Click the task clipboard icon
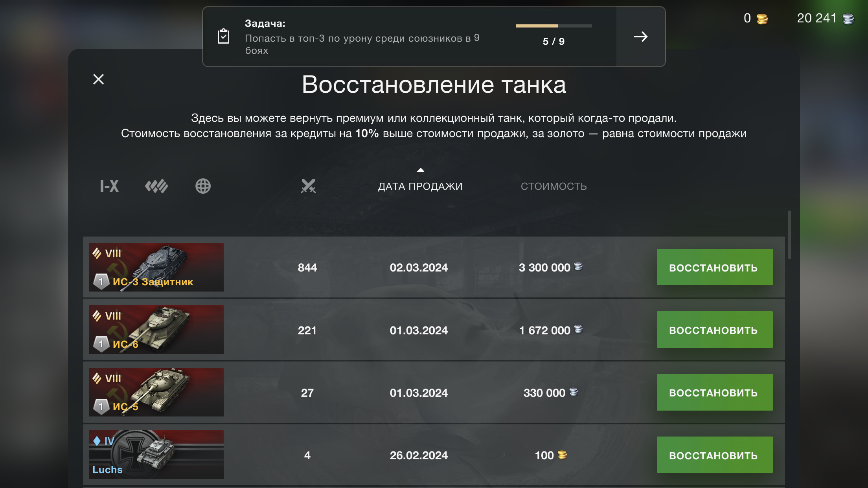Viewport: 868px width, 488px height. tap(223, 37)
